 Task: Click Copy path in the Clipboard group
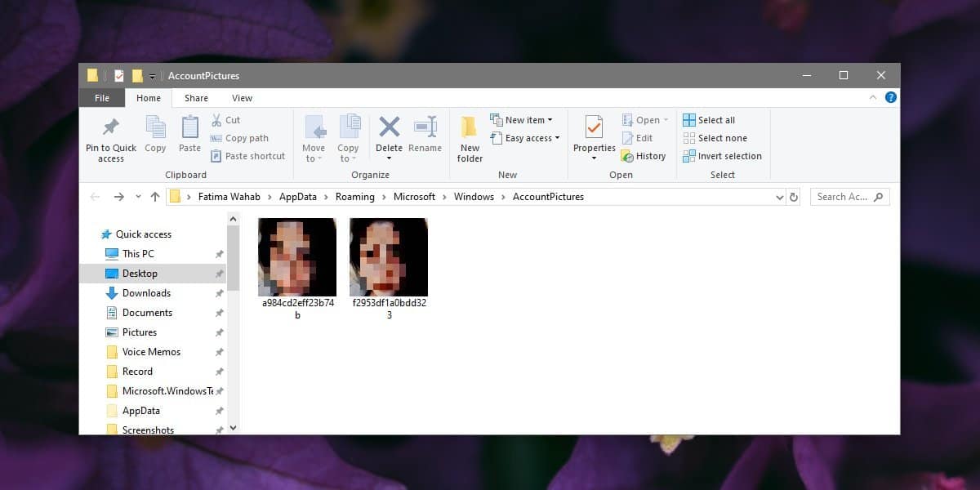click(241, 137)
